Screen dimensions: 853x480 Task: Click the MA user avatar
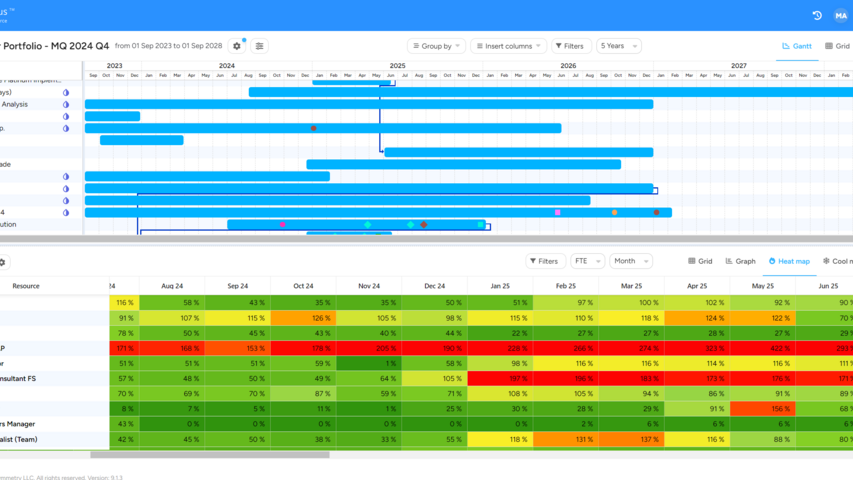click(x=840, y=15)
